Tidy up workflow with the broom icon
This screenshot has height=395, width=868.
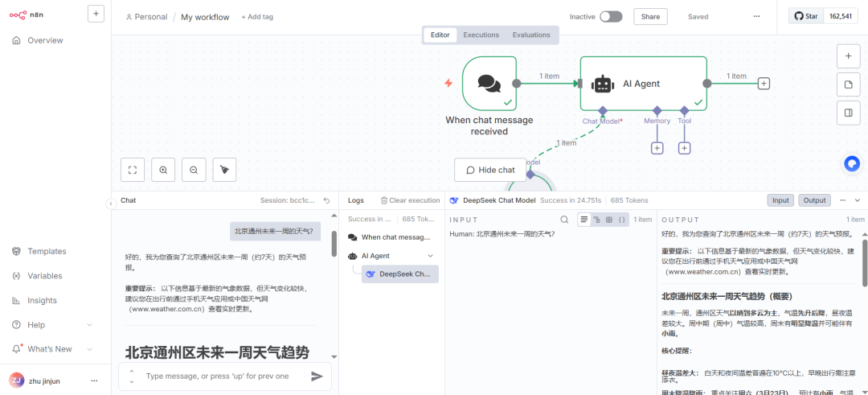225,170
